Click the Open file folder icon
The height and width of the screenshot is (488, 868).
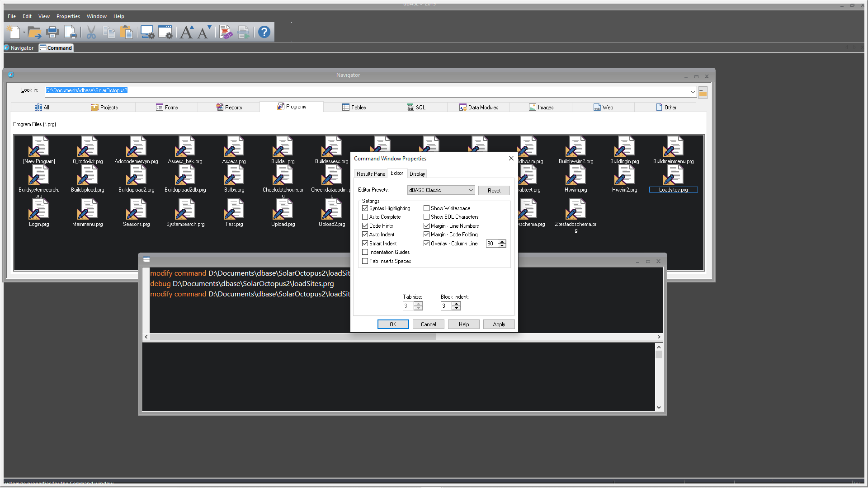[34, 32]
